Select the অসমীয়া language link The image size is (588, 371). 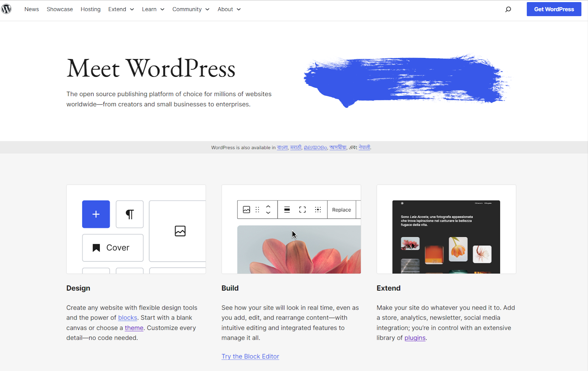338,148
